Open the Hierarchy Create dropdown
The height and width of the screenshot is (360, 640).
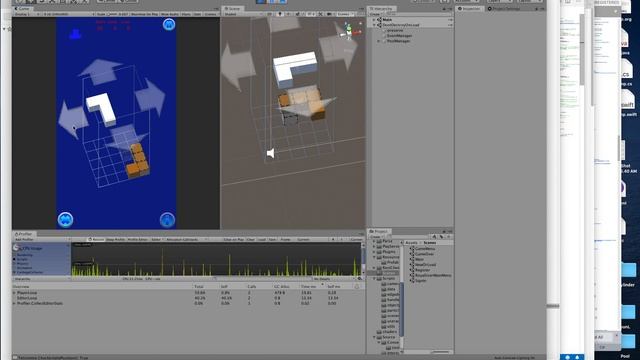point(376,14)
